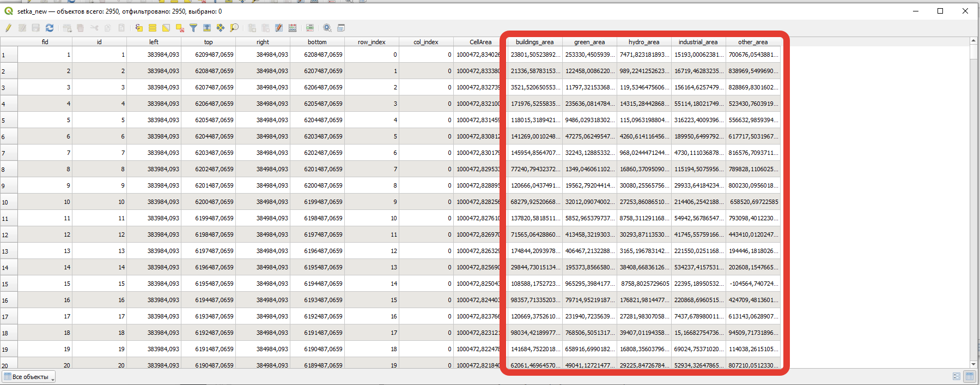This screenshot has height=385, width=980.
Task: Sort by the right column header
Action: [263, 42]
